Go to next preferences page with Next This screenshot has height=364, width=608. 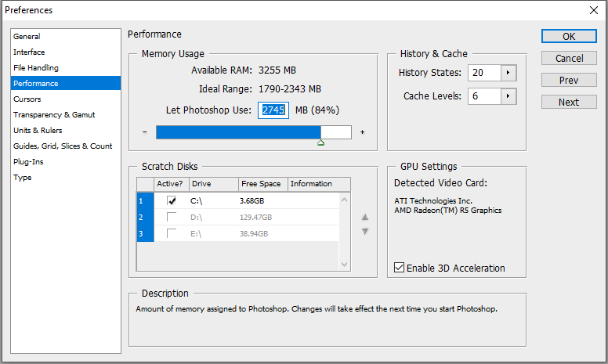pyautogui.click(x=569, y=103)
